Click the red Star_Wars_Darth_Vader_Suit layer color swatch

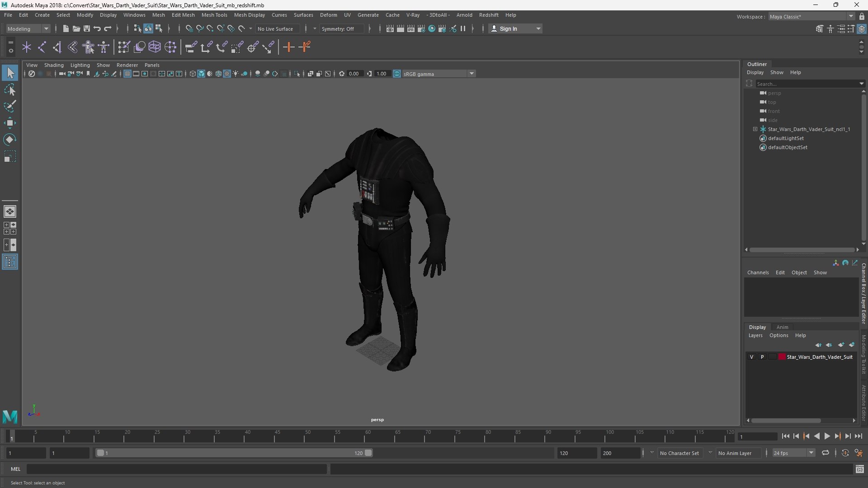pos(782,357)
